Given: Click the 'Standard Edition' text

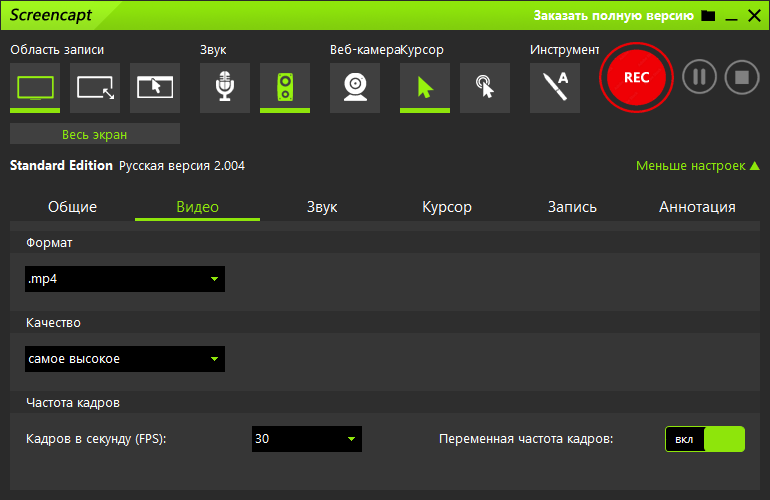Looking at the screenshot, I should (x=61, y=166).
